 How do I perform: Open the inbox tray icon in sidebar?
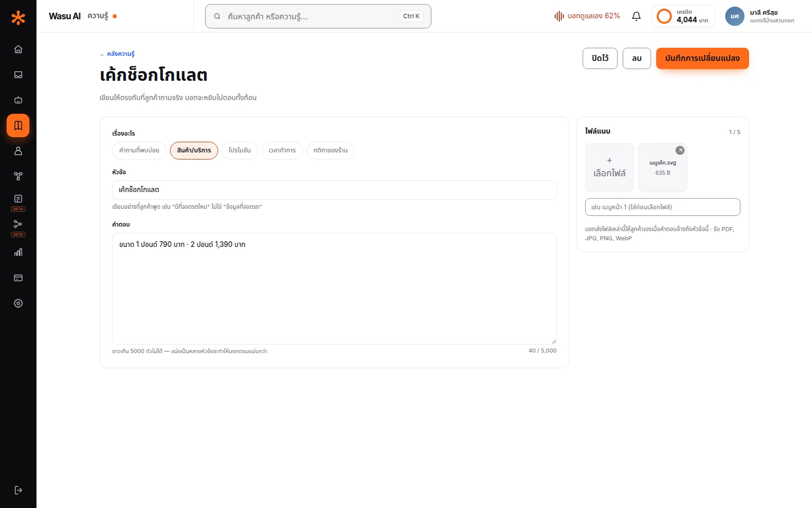coord(18,75)
